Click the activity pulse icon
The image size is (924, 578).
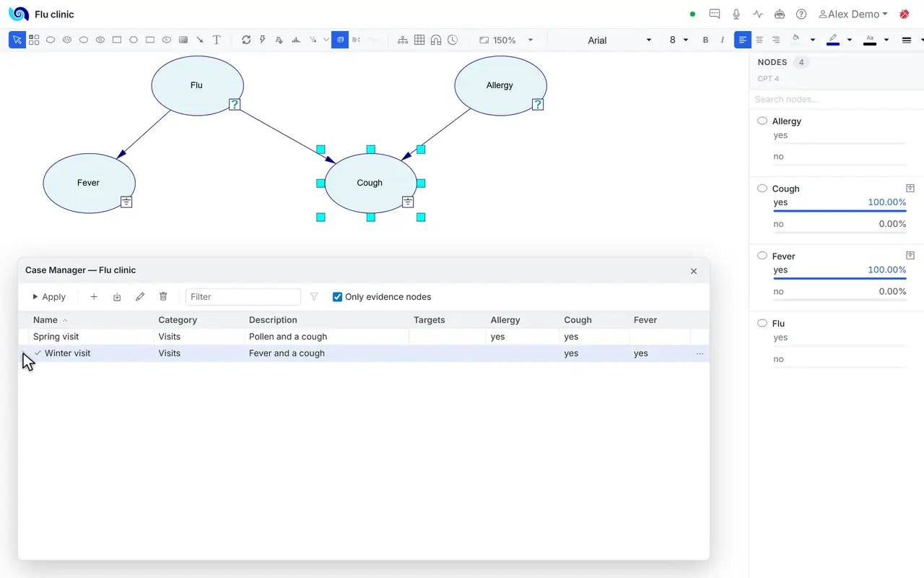tap(758, 14)
